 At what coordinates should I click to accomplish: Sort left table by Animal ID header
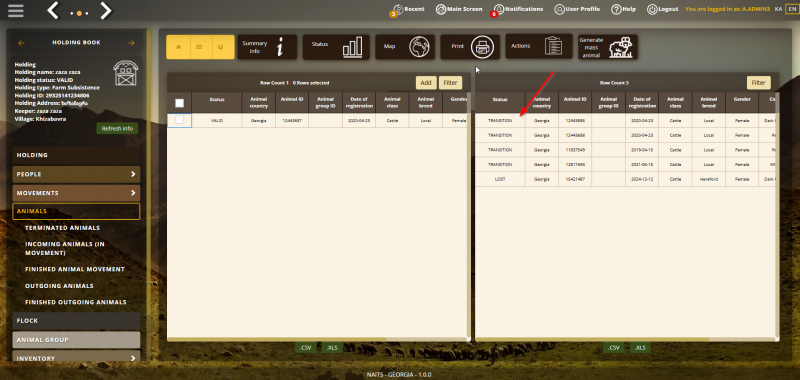[x=292, y=103]
